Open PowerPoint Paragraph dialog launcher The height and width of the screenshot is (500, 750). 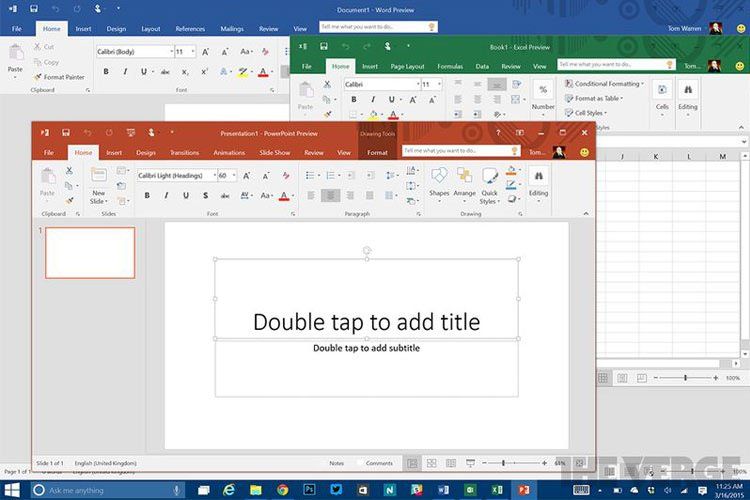pyautogui.click(x=419, y=214)
